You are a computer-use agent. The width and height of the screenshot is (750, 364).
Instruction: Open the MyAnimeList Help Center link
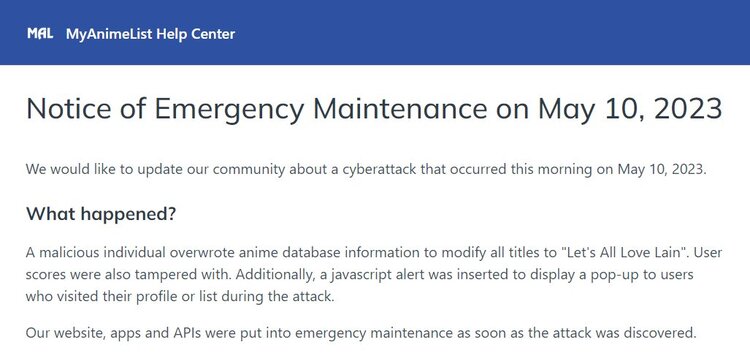151,34
